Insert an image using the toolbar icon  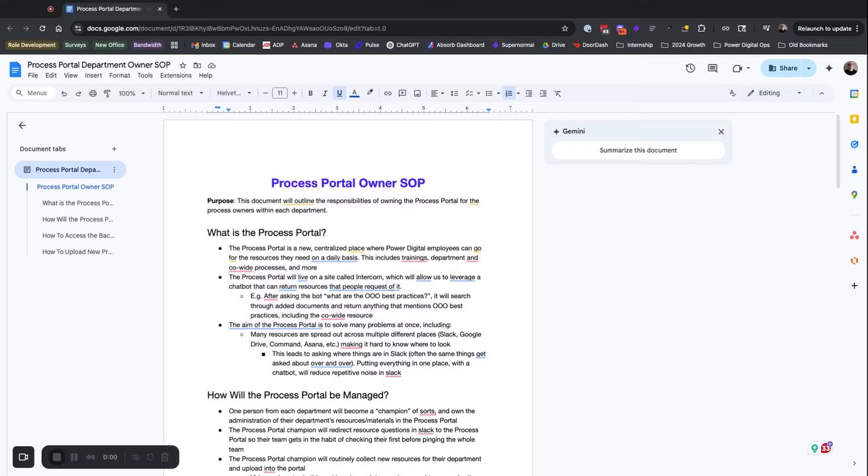pyautogui.click(x=417, y=93)
